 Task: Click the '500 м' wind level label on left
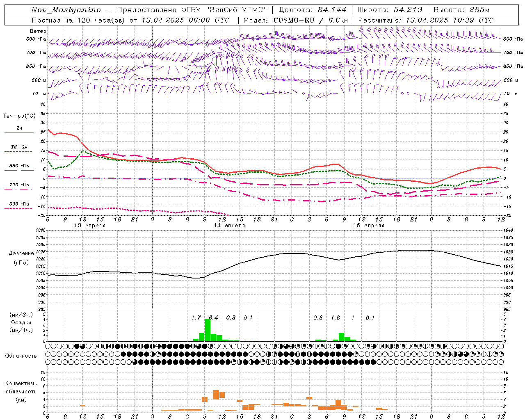(39, 80)
